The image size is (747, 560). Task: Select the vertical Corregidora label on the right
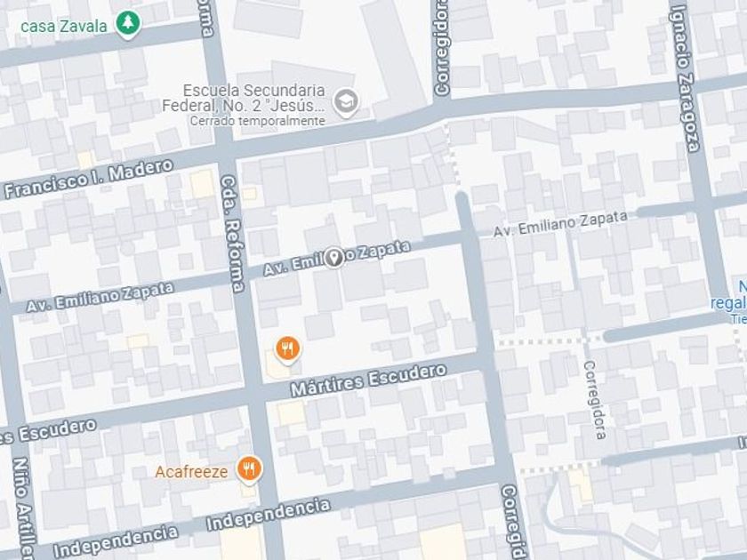(595, 399)
